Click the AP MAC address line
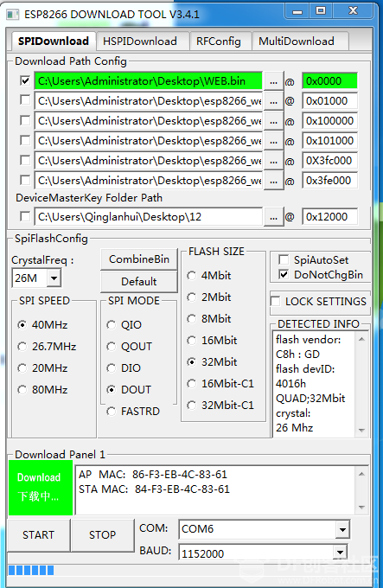383x588 pixels. coord(153,475)
